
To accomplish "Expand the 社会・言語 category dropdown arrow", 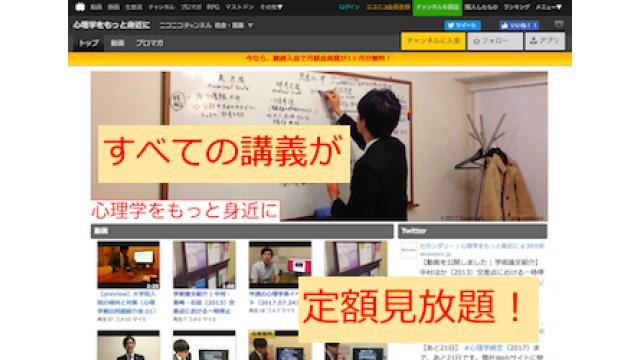I will coord(250,25).
